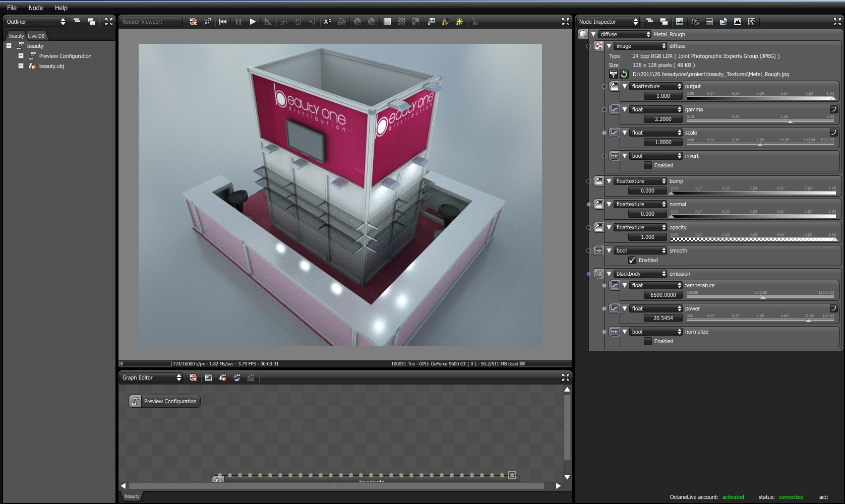Toggle the logarithmic button on gamma row
The image size is (845, 504).
tap(833, 109)
